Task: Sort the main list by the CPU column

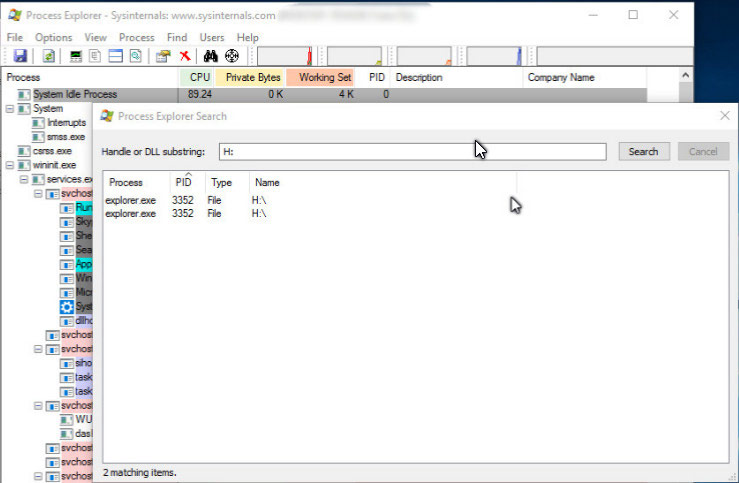Action: pyautogui.click(x=196, y=77)
